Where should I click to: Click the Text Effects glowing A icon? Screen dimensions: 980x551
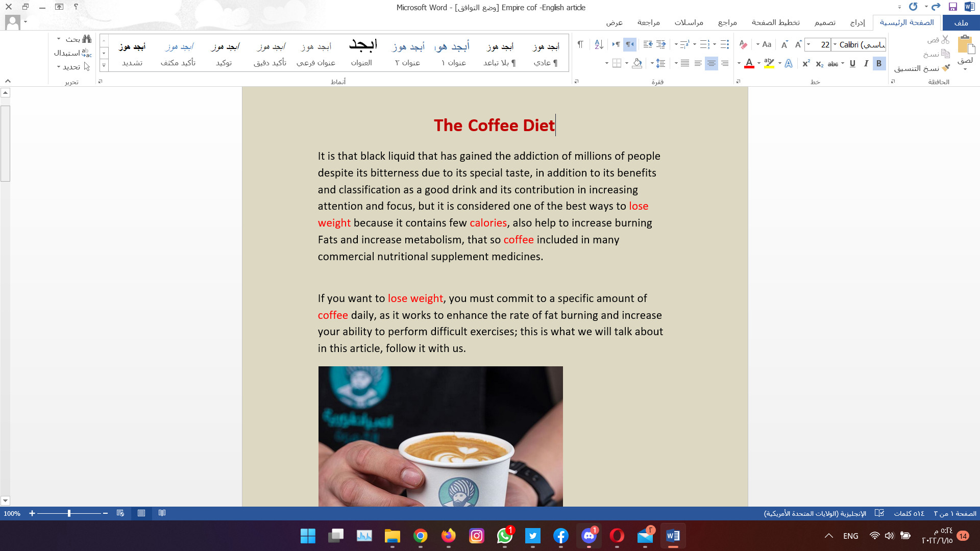(789, 64)
